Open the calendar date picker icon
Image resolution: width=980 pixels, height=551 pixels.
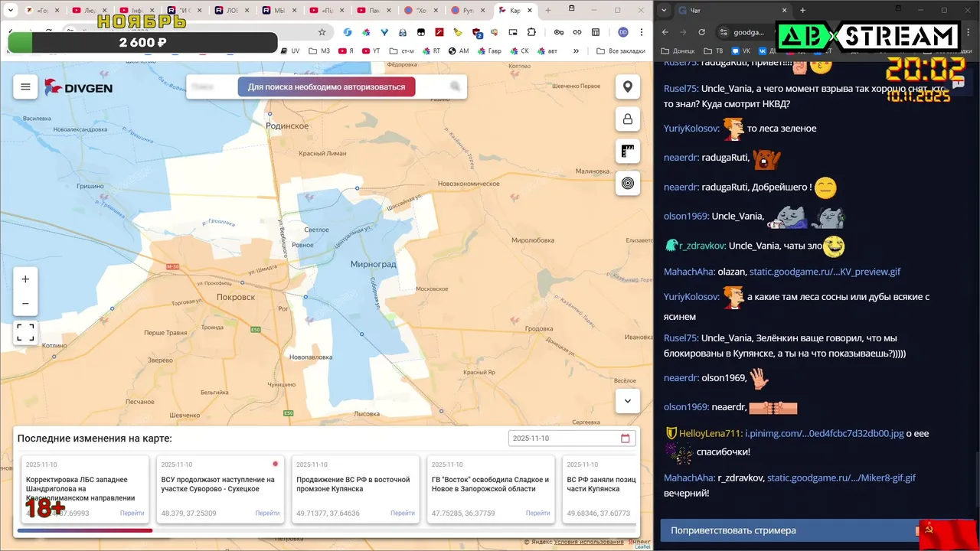(x=626, y=439)
